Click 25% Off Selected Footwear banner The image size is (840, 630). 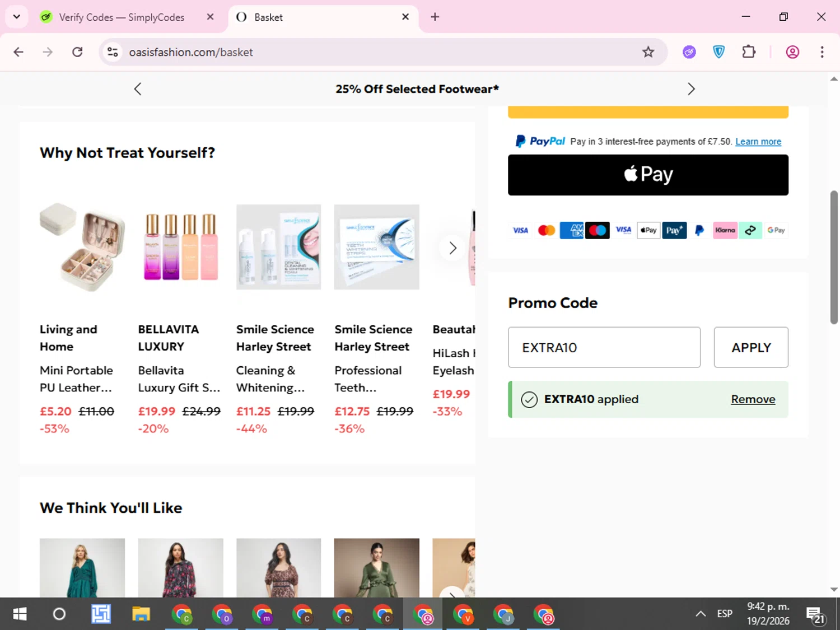click(x=417, y=89)
